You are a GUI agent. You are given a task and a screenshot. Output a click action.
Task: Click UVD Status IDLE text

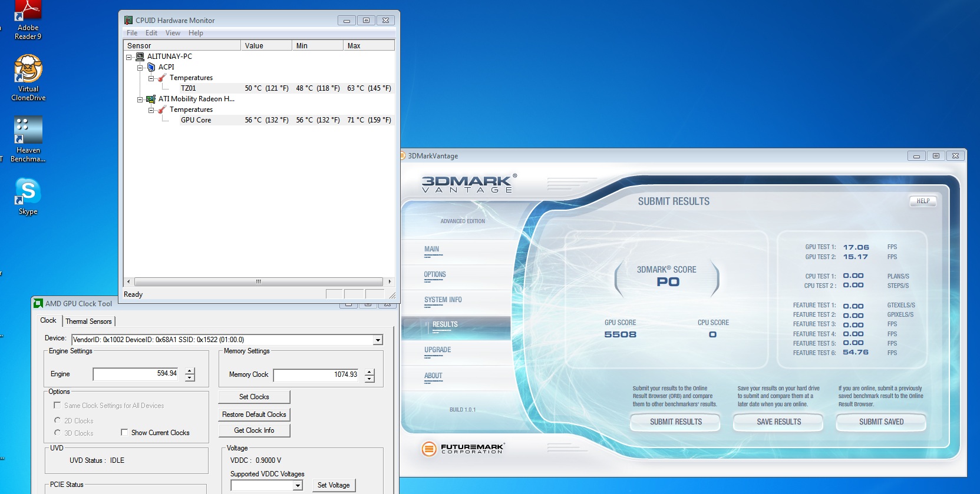[x=97, y=460]
